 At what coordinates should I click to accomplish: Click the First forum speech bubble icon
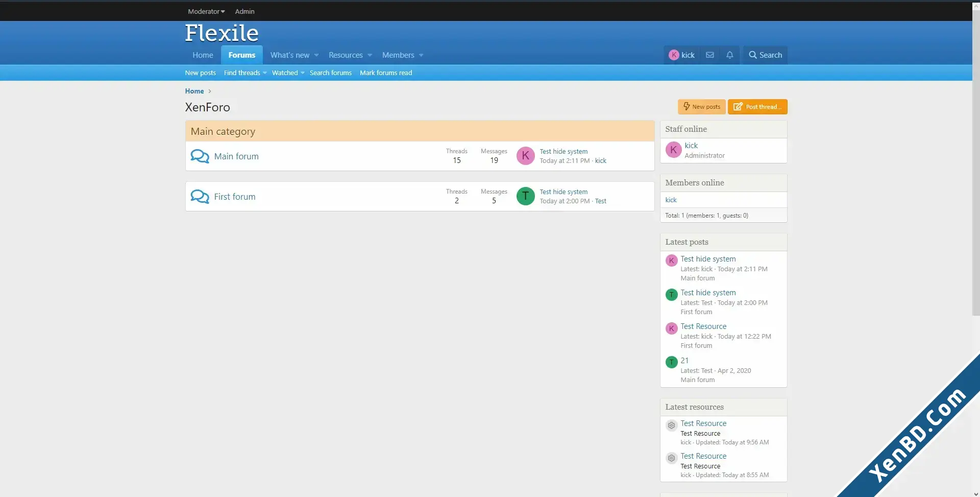tap(200, 197)
